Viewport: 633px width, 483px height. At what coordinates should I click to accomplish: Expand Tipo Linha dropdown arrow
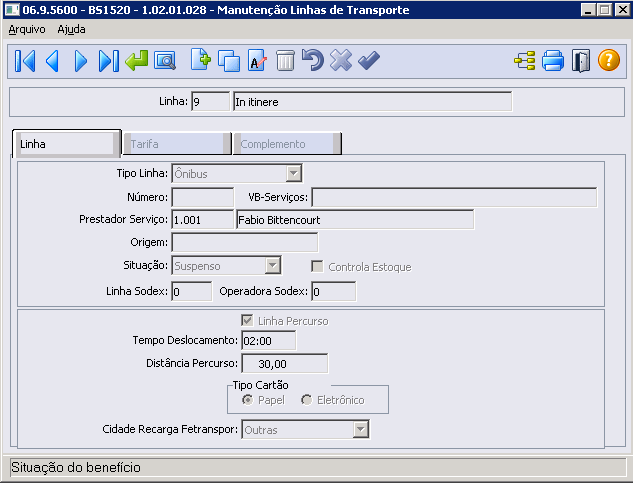[293, 174]
